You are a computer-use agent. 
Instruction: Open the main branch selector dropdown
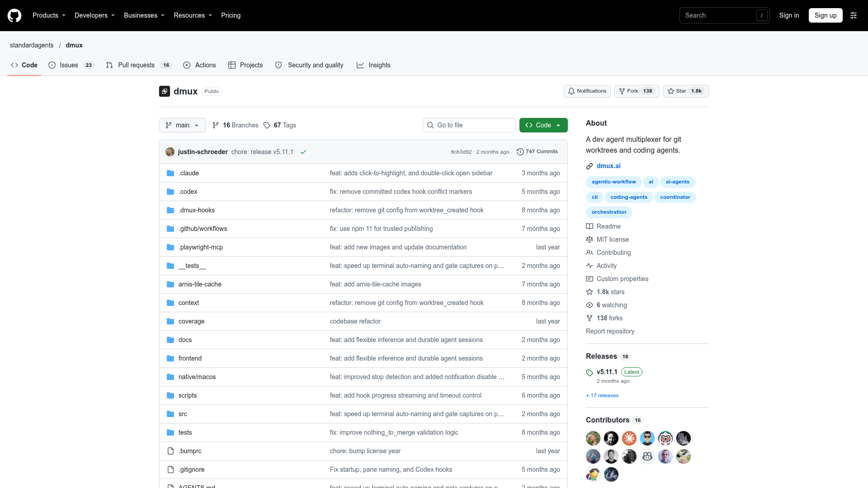coord(183,125)
